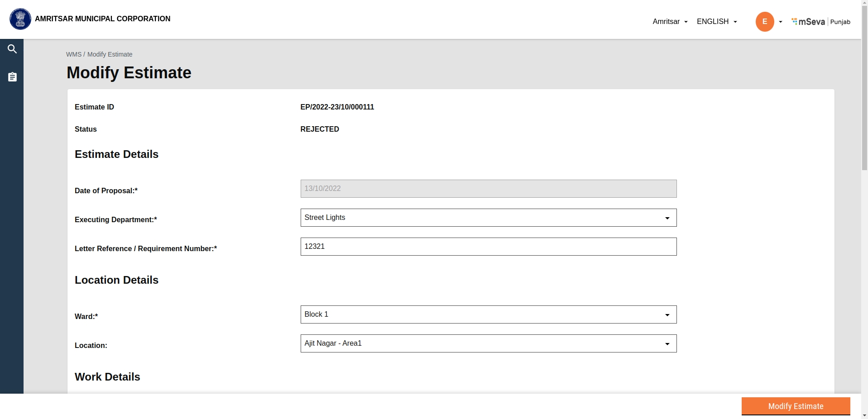Image resolution: width=868 pixels, height=419 pixels.
Task: Click the scrollbar up arrow
Action: pyautogui.click(x=864, y=3)
